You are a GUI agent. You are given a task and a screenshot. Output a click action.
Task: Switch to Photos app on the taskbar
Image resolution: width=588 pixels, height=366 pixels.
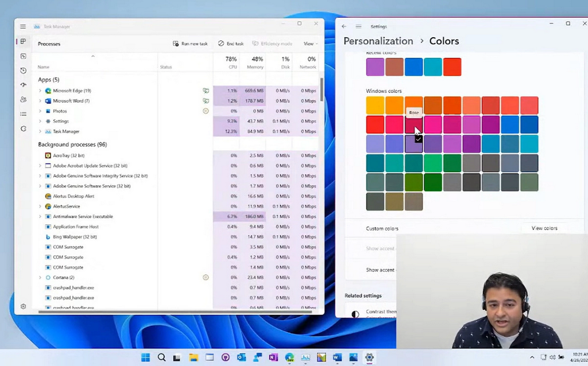coord(354,357)
